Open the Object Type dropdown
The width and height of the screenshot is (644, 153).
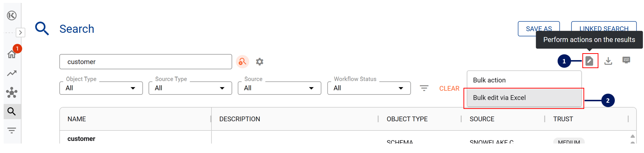point(101,88)
